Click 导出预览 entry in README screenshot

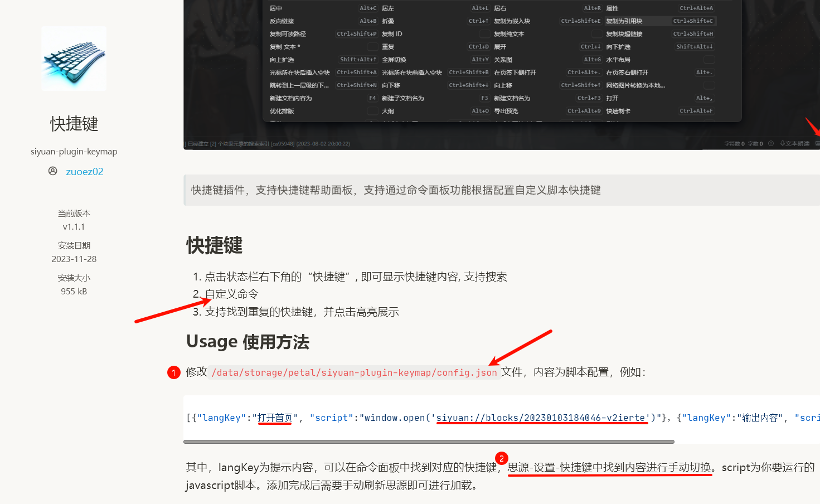pyautogui.click(x=506, y=111)
